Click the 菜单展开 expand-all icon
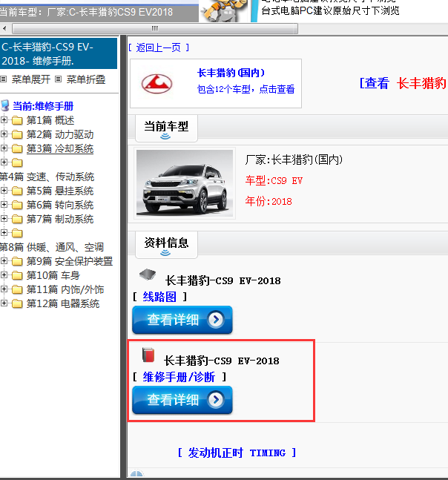448x480 pixels. coord(4,79)
